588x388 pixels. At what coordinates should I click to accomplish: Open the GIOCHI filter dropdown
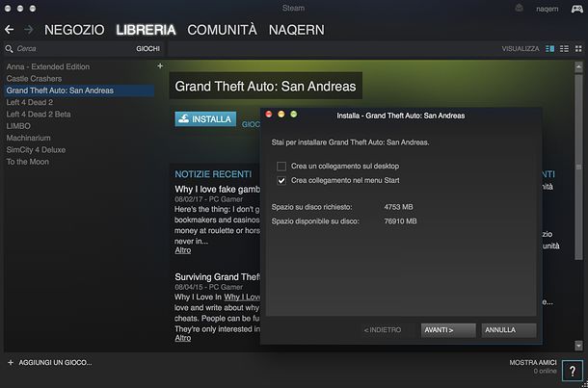tap(147, 49)
